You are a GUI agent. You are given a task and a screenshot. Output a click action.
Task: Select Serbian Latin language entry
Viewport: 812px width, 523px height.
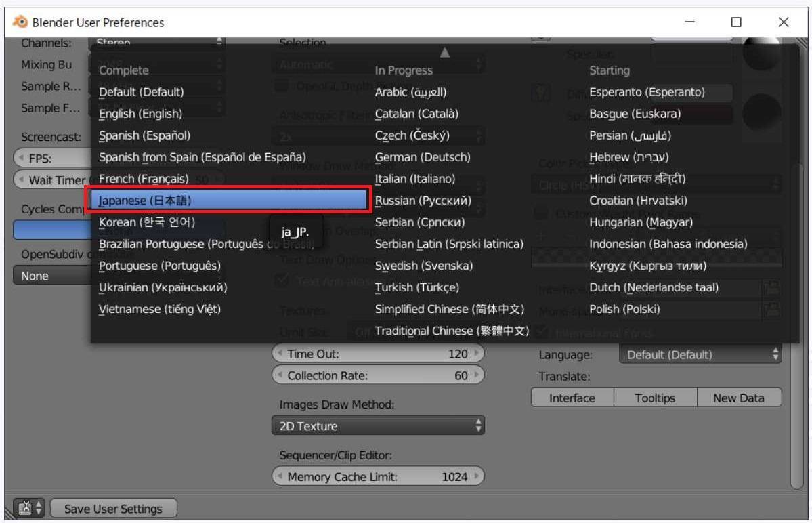click(449, 244)
